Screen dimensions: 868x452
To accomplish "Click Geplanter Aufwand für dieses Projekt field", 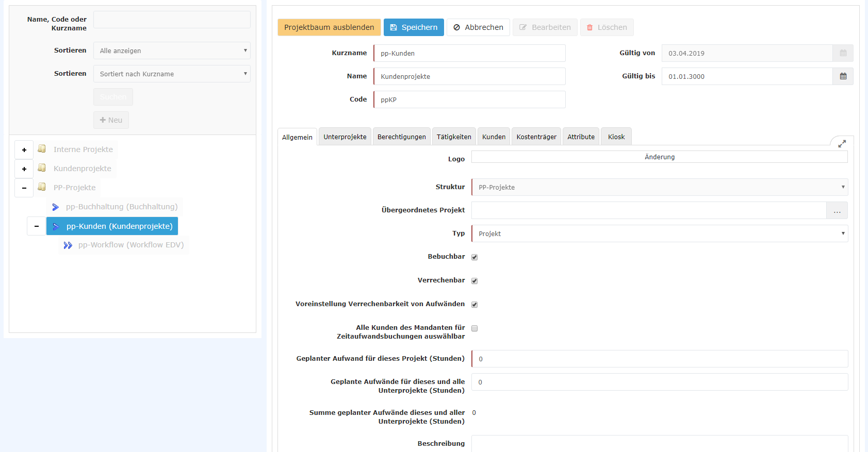I will (x=660, y=359).
